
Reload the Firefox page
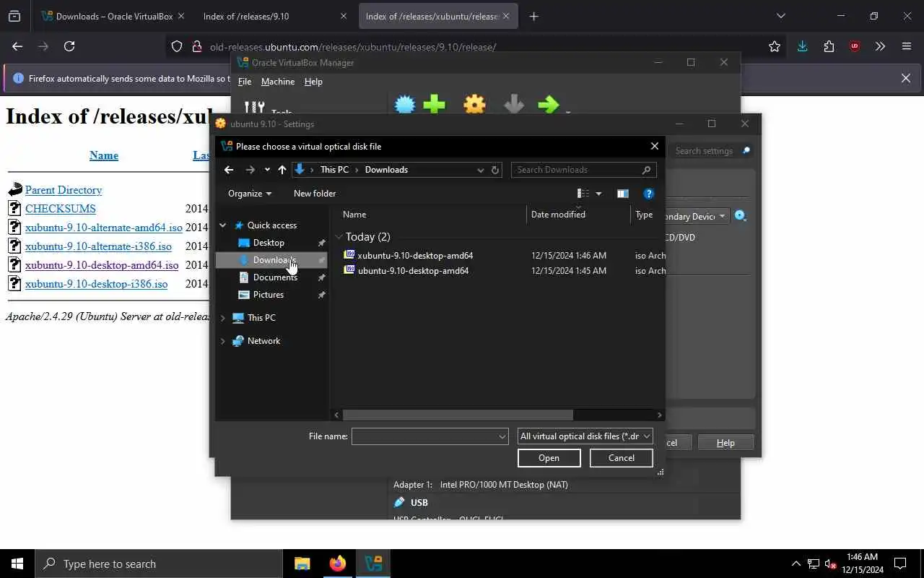click(x=69, y=46)
